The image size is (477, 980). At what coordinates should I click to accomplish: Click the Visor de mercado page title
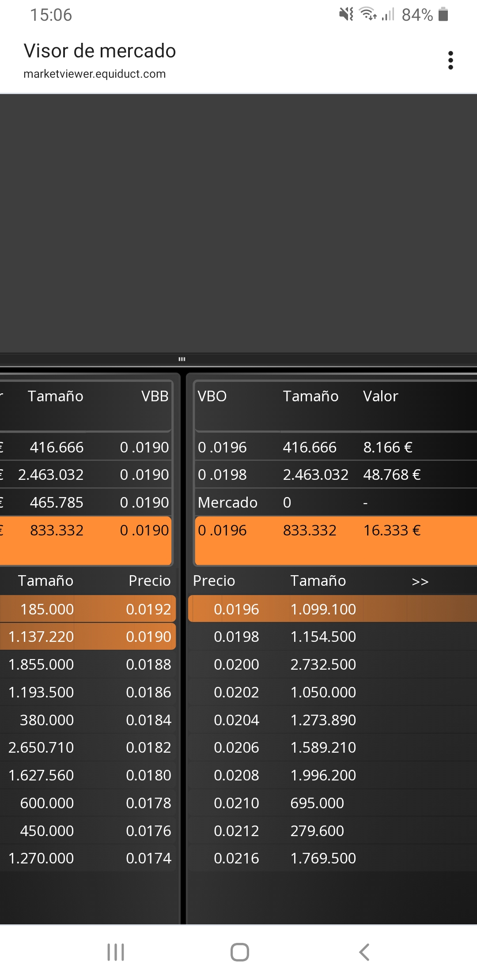(100, 51)
